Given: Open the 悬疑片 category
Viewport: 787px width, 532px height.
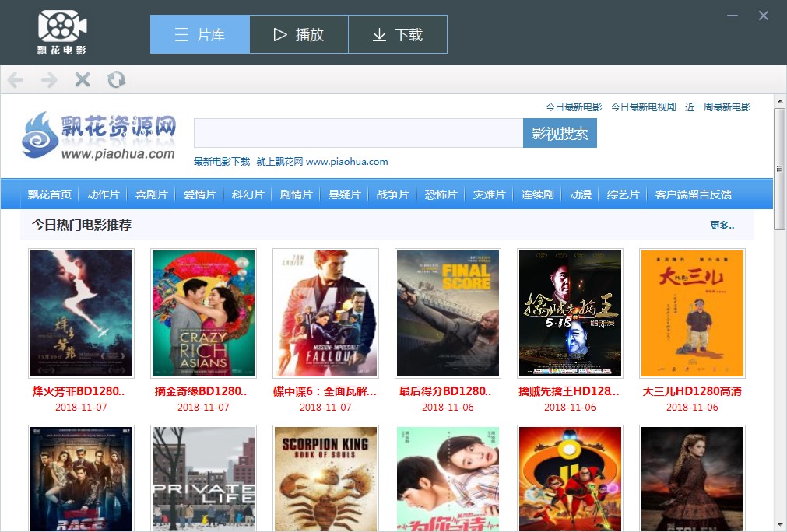Looking at the screenshot, I should [344, 194].
